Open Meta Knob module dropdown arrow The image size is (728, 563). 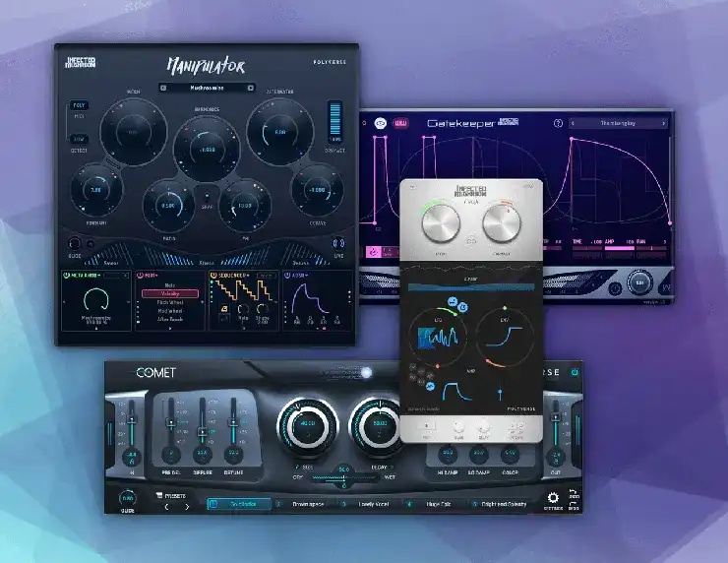(98, 276)
